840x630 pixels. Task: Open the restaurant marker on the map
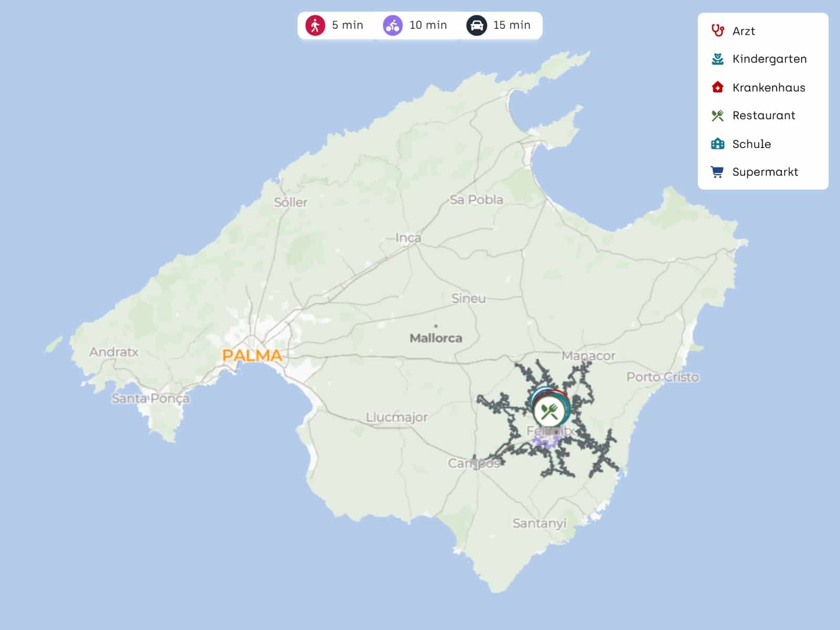click(549, 412)
